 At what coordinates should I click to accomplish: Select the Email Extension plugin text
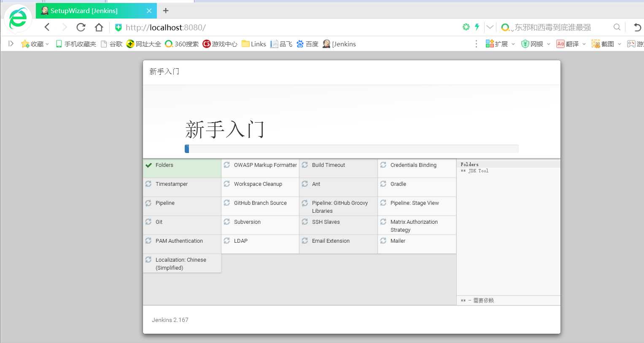pos(331,241)
